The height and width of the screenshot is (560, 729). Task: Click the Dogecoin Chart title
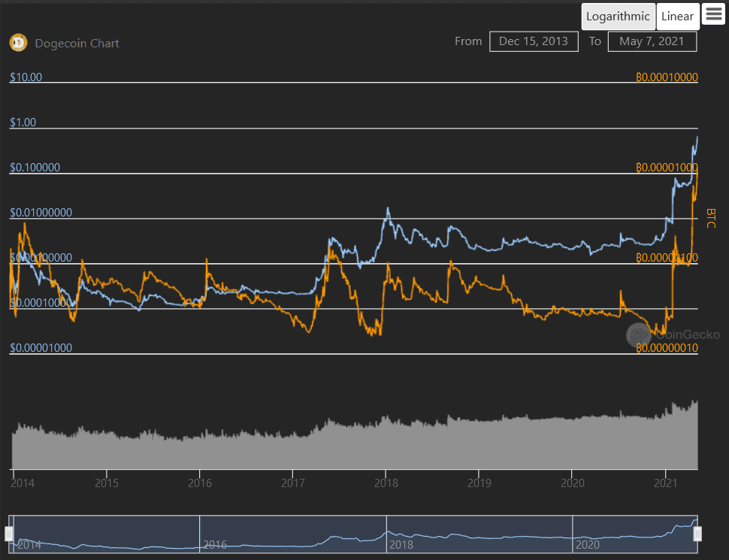click(77, 44)
